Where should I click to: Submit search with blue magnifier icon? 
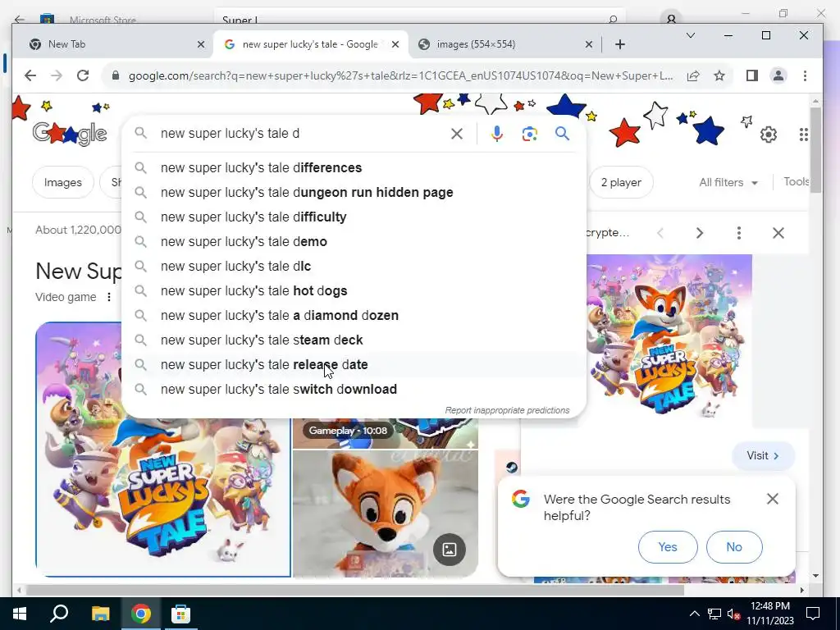(x=562, y=134)
